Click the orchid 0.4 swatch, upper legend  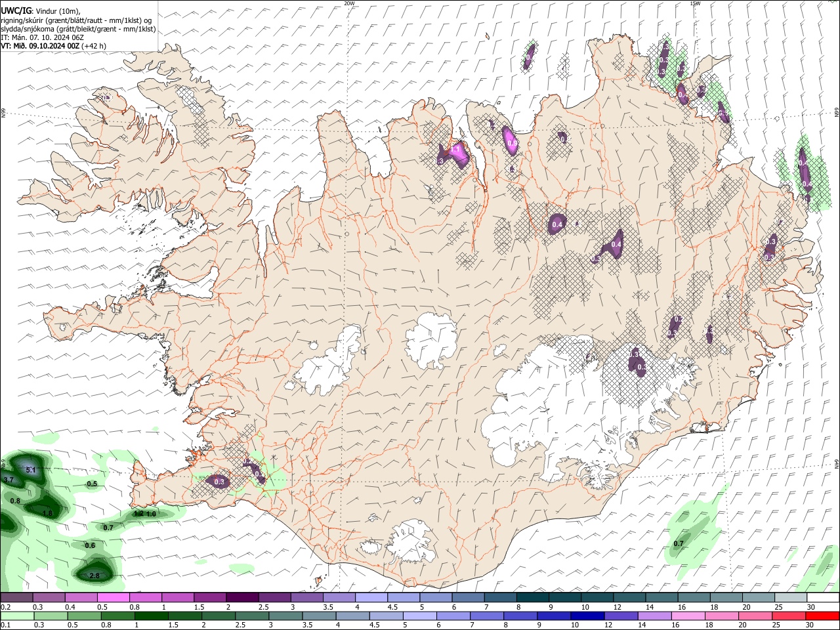(81, 598)
